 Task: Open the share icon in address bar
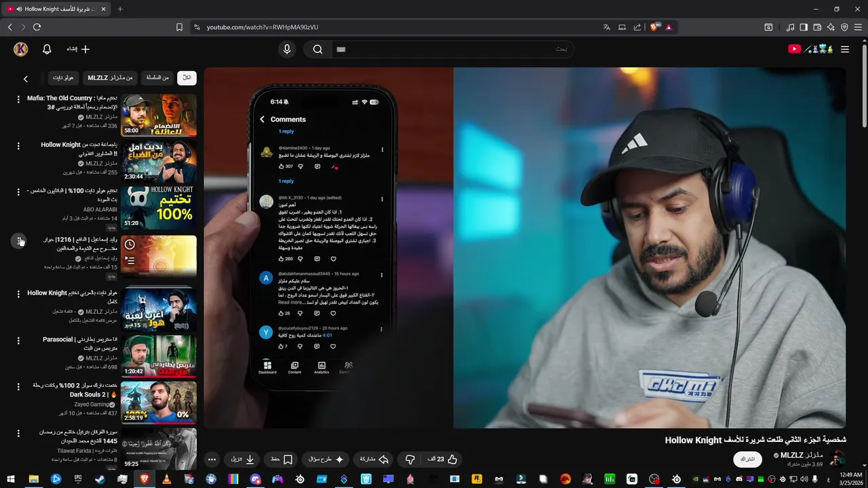(x=637, y=27)
